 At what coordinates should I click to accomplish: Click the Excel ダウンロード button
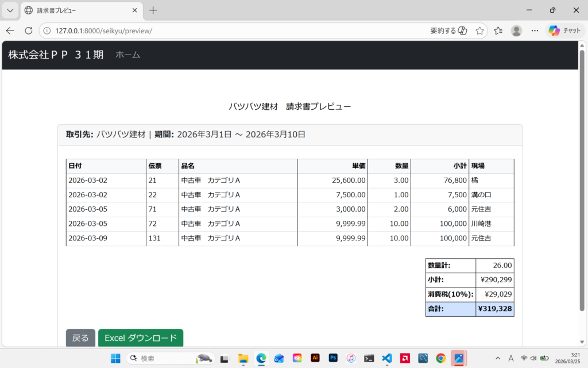pos(141,338)
